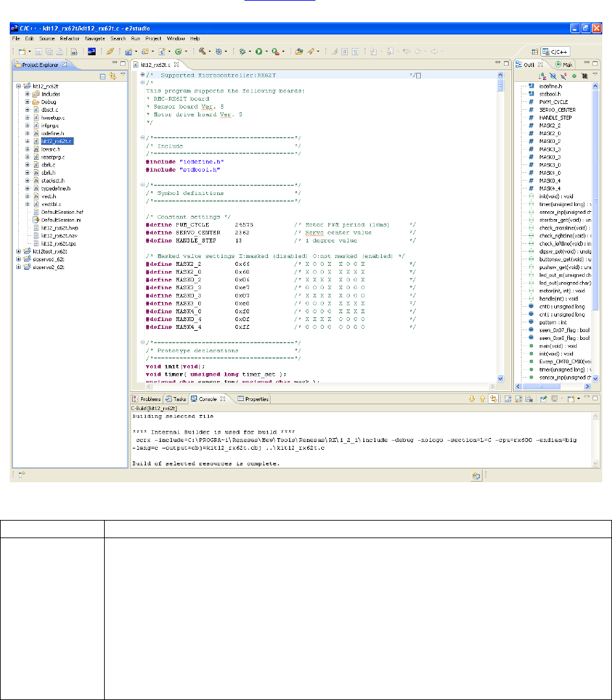
Task: Click the New file toolbar icon
Action: click(x=21, y=51)
